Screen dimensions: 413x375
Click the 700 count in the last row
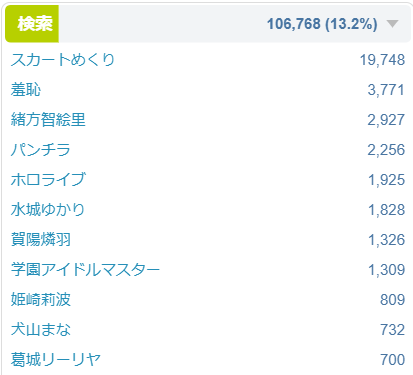[x=393, y=360]
